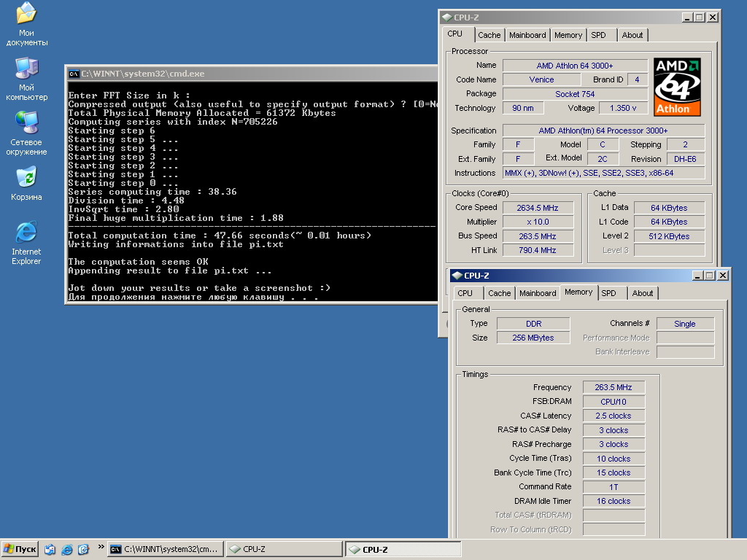Viewport: 747px width, 560px height.
Task: Open the Memory tab in back CPU-Z window
Action: pyautogui.click(x=568, y=35)
